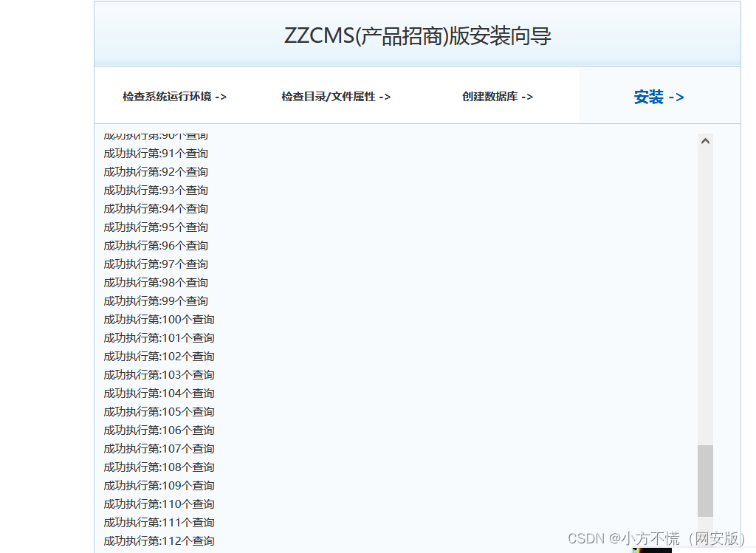
Task: Click the 成功执行第:91个查询 entry
Action: click(x=155, y=153)
